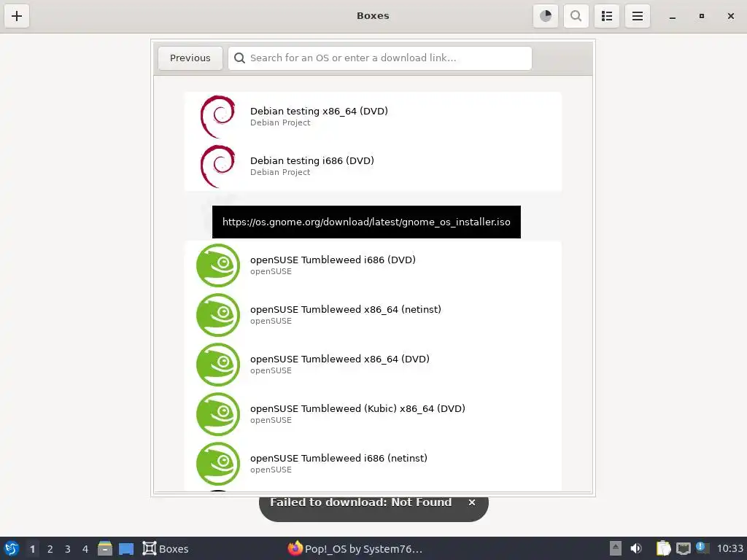Click openSUSE logo beside Tumbleweed (Kubic) entry
This screenshot has height=560, width=747.
pyautogui.click(x=218, y=414)
